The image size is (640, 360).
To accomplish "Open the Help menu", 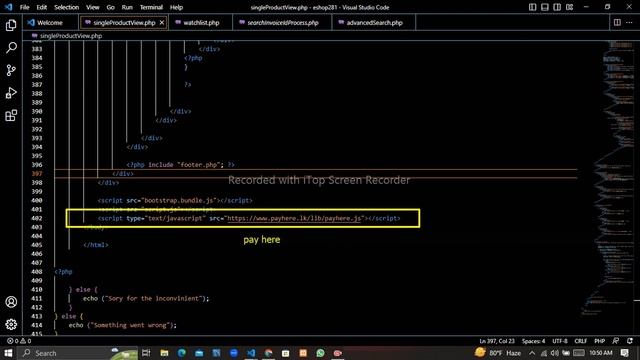I will click(x=176, y=7).
